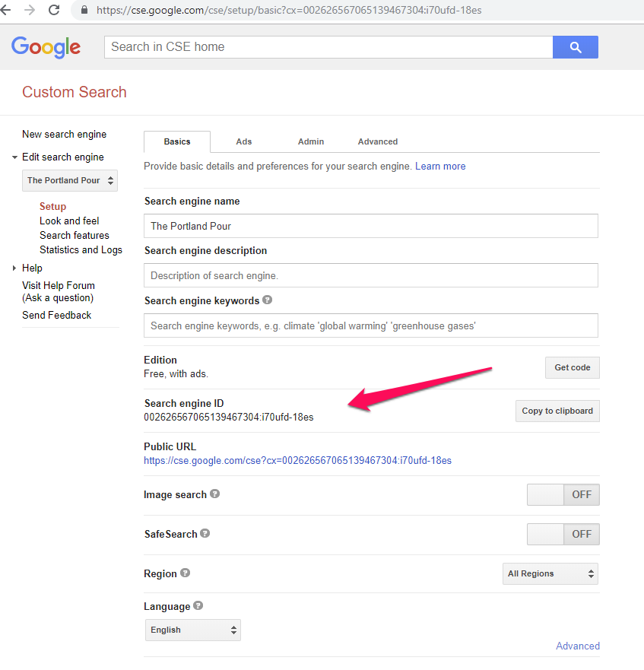Screen dimensions: 644x670
Task: Click New search engine link
Action: tap(64, 134)
